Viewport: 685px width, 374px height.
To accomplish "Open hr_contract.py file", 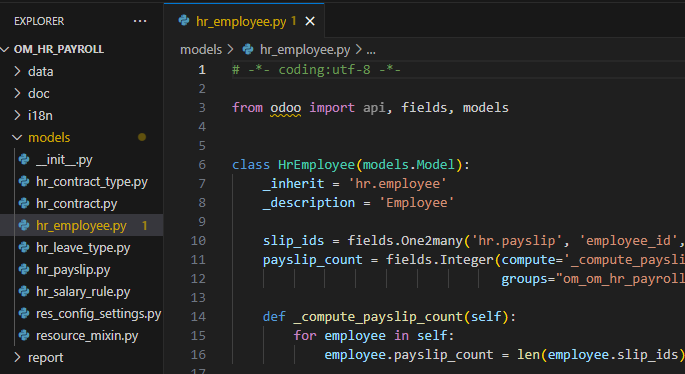I will 76,203.
